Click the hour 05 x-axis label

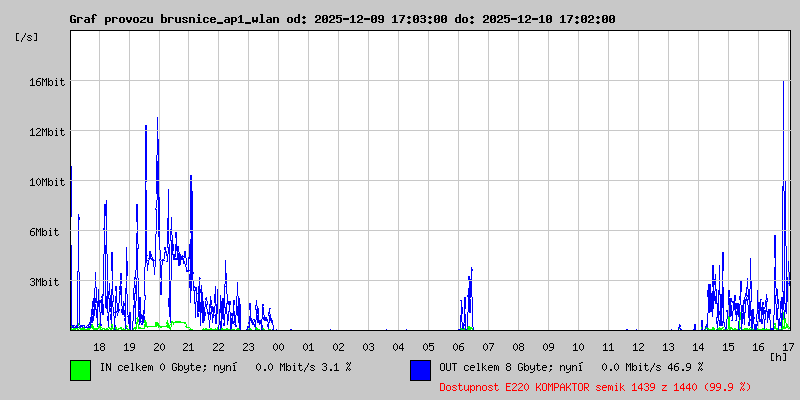429,347
